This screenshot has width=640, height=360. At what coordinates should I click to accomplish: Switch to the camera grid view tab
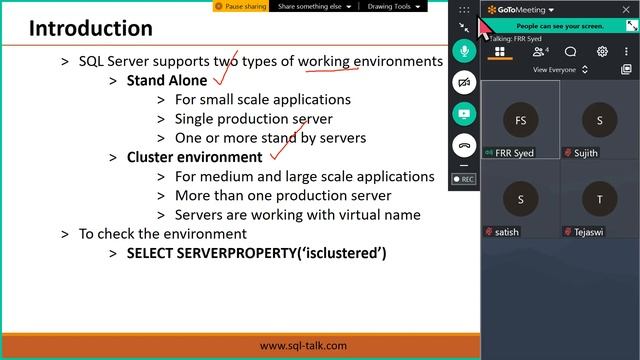[x=500, y=52]
